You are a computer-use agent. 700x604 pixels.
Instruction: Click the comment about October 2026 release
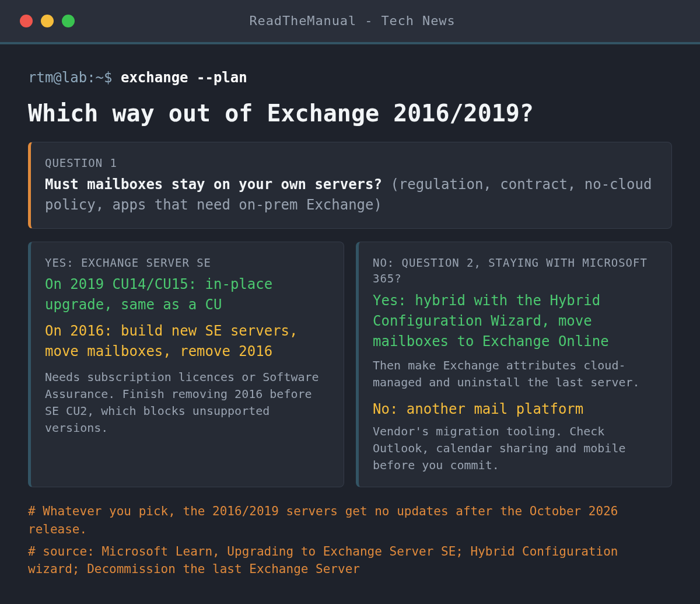click(323, 520)
